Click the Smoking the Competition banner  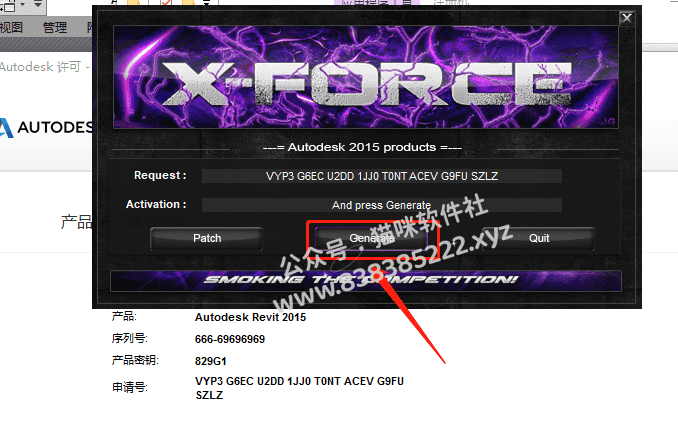(366, 281)
